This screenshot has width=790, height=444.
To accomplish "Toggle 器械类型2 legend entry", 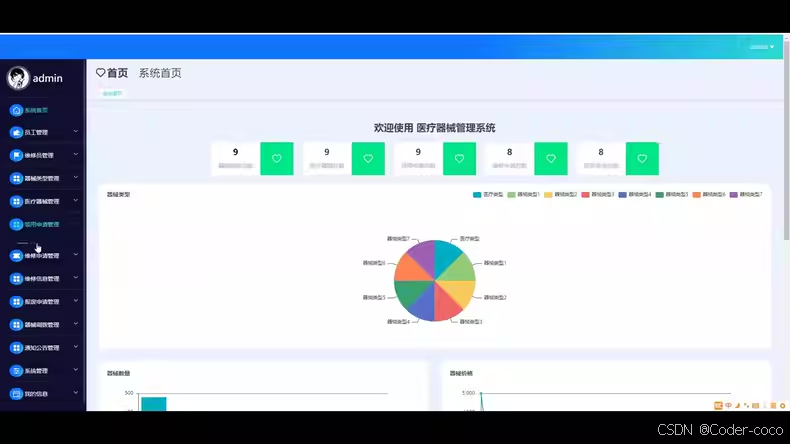I will pyautogui.click(x=560, y=195).
